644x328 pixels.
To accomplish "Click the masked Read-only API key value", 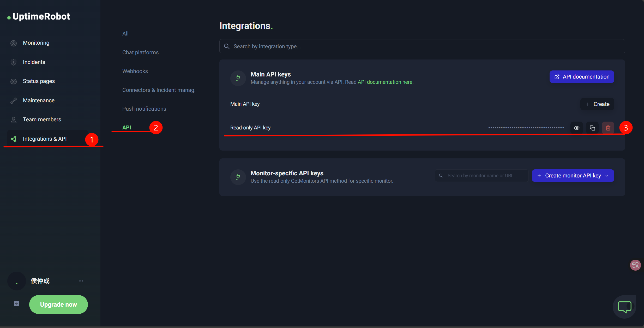I will click(x=526, y=128).
